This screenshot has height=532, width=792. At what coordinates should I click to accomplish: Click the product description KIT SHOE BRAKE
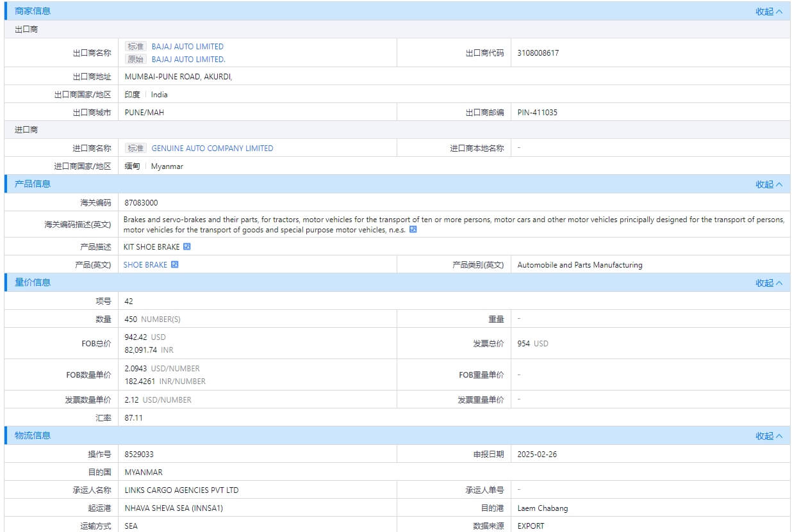click(152, 247)
